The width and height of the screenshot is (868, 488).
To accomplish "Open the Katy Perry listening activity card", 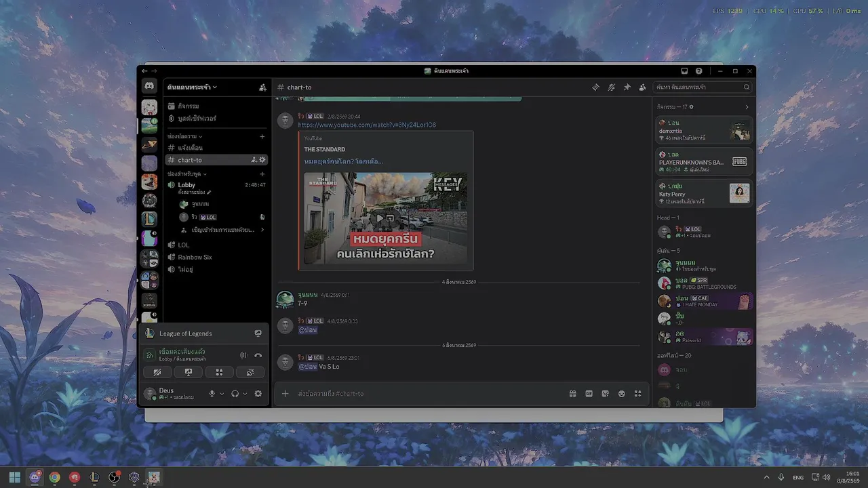I will (705, 194).
